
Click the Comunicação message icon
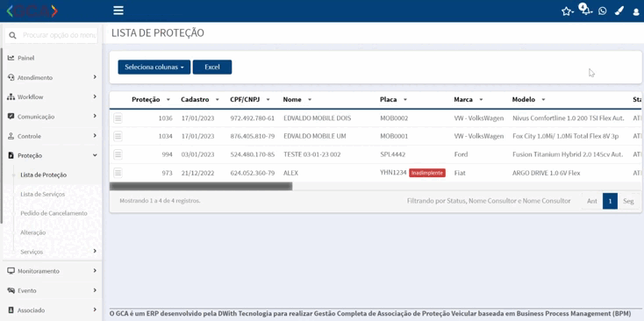pos(11,116)
